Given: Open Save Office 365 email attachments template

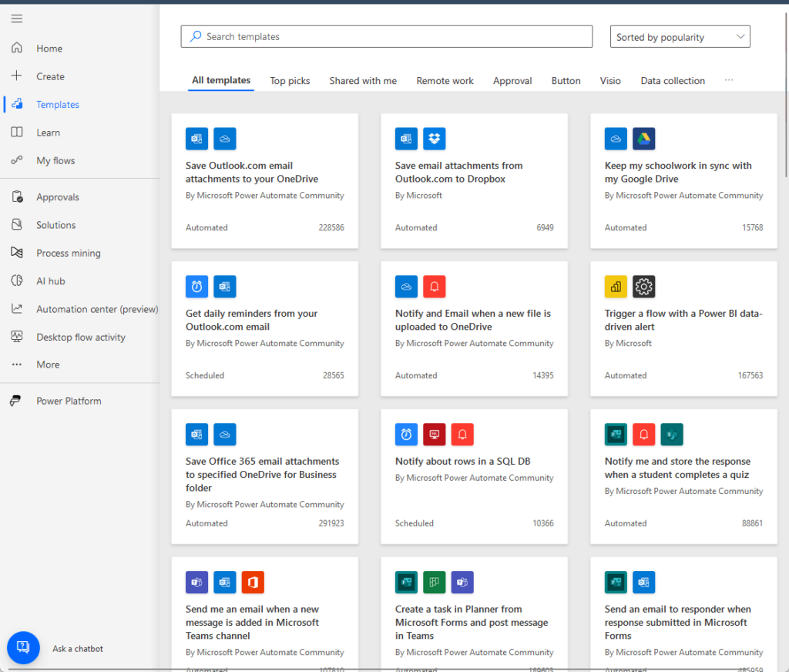Looking at the screenshot, I should pyautogui.click(x=265, y=477).
